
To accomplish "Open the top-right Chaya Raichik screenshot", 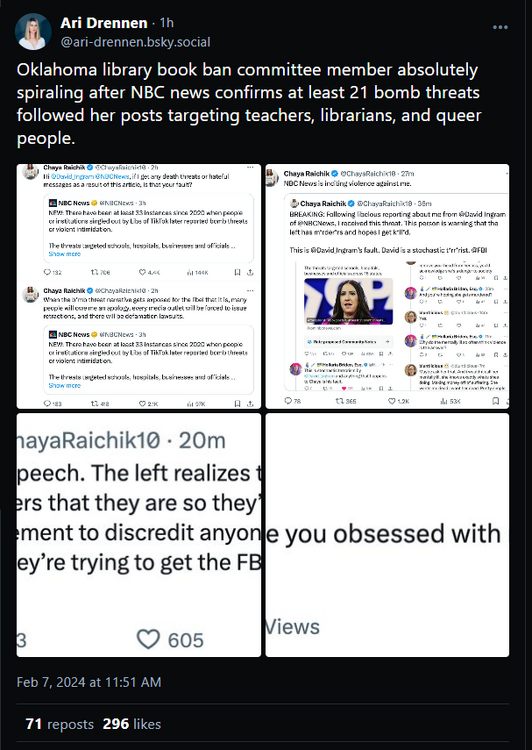I will 387,286.
